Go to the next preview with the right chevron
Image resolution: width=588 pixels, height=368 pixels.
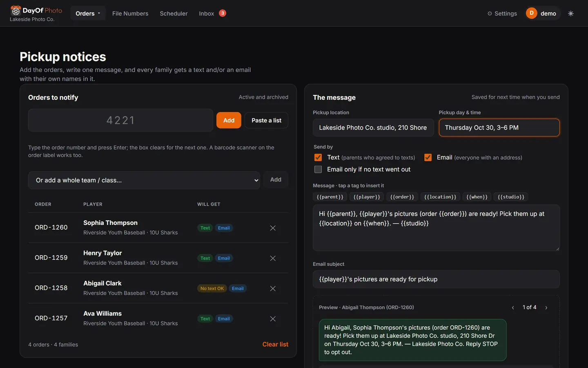tap(546, 307)
